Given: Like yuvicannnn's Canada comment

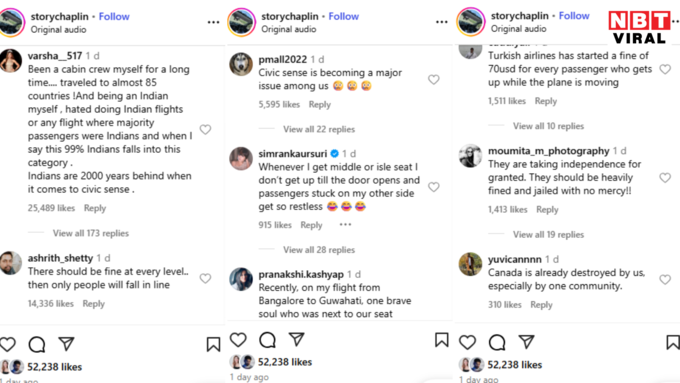Looking at the screenshot, I should [x=665, y=279].
